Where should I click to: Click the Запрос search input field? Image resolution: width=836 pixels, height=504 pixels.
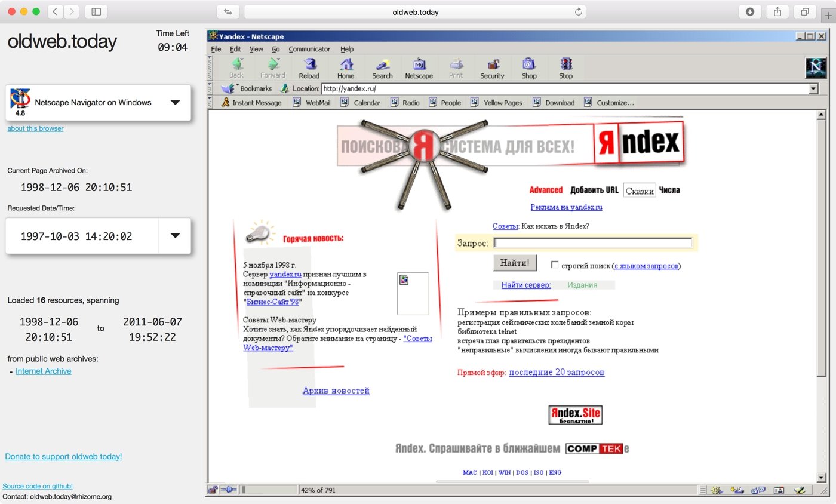click(x=593, y=243)
